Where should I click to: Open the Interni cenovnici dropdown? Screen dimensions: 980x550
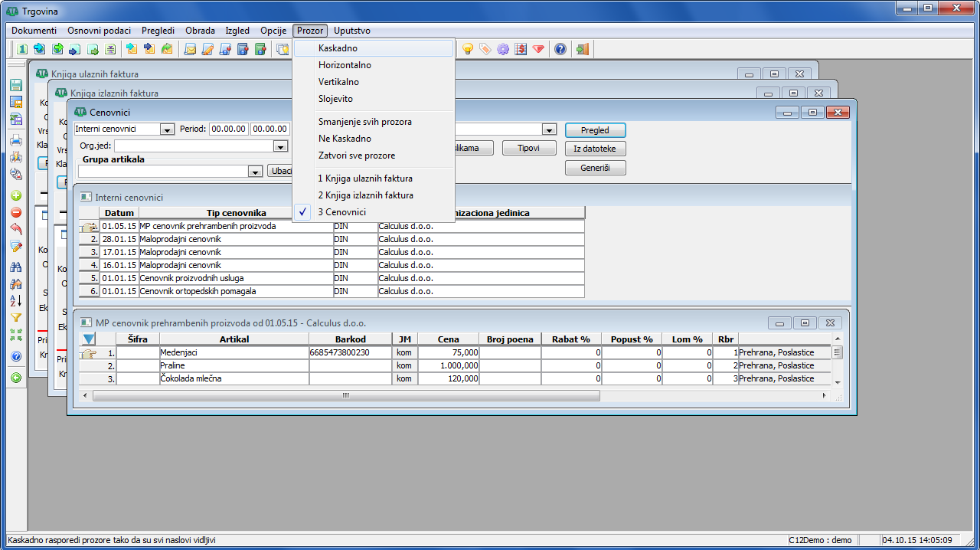(168, 129)
